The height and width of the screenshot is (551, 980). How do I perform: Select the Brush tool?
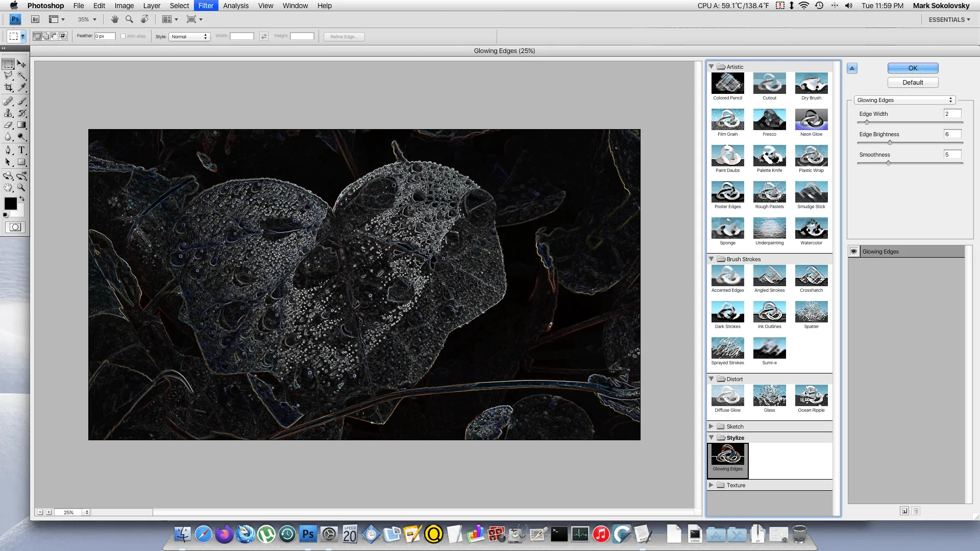[22, 101]
